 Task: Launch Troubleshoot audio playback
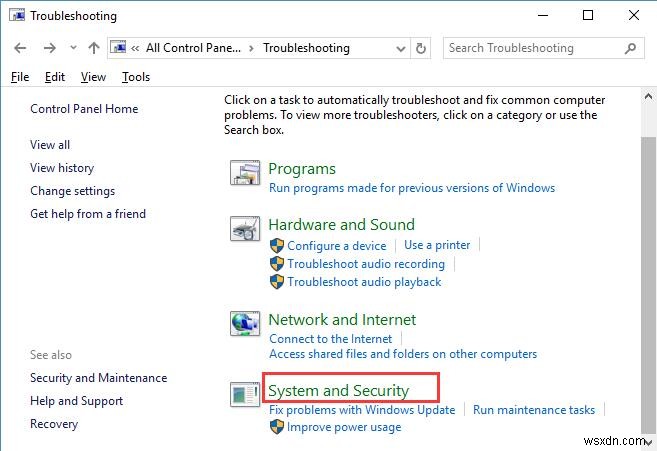click(364, 282)
